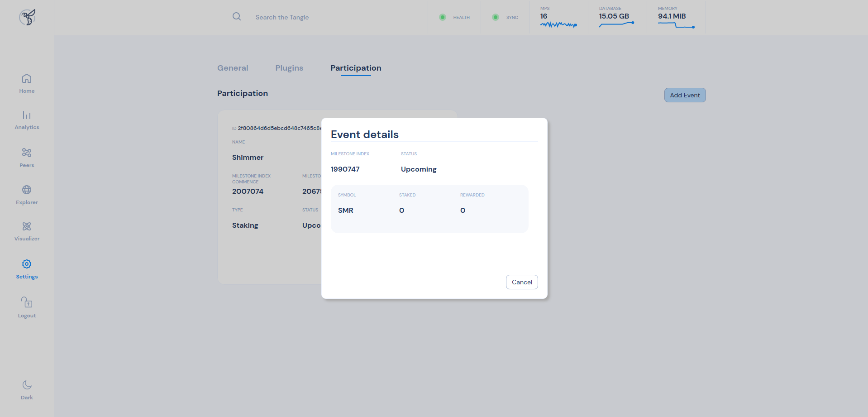Open the Home page icon

tap(27, 78)
